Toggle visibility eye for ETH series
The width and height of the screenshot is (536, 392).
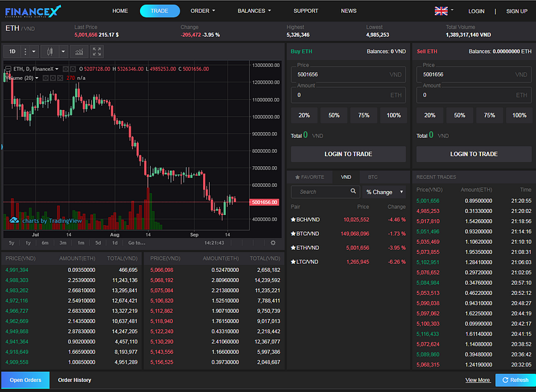click(66, 69)
